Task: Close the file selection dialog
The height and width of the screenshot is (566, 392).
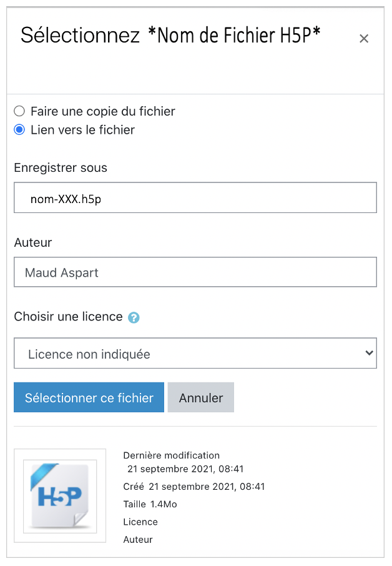Action: click(364, 39)
